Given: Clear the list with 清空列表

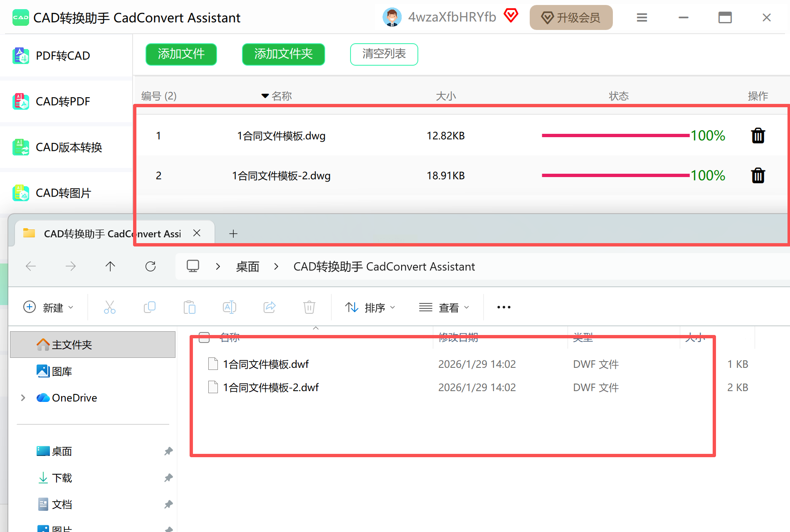Looking at the screenshot, I should coord(384,54).
